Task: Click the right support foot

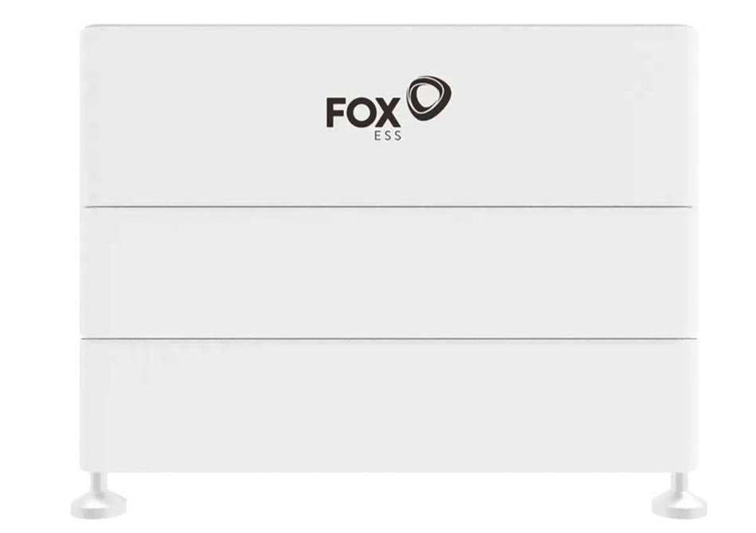Action: (x=680, y=495)
